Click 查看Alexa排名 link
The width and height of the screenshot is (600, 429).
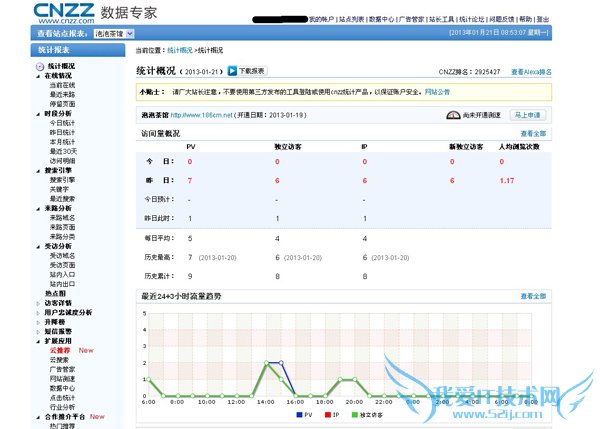(x=531, y=72)
